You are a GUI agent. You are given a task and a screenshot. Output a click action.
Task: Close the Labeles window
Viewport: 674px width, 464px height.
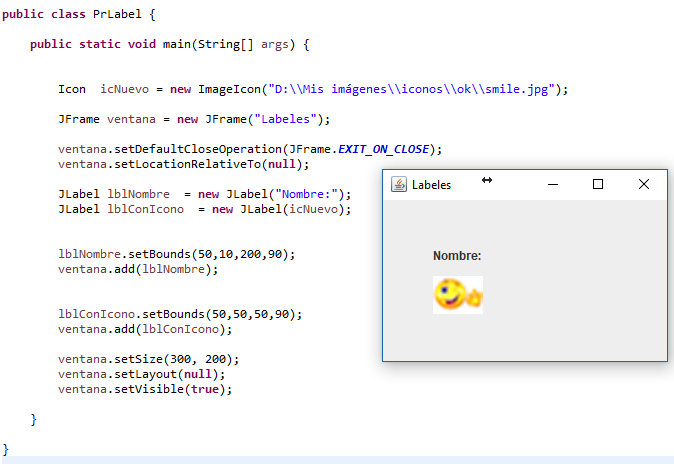click(644, 185)
